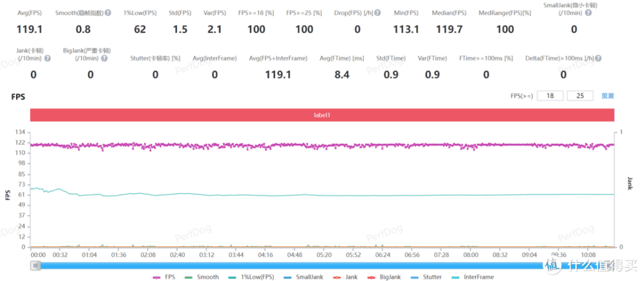Viewport: 644px width, 281px height.
Task: Click help icon beside Jank(卡顿) /10min
Action: point(48,59)
